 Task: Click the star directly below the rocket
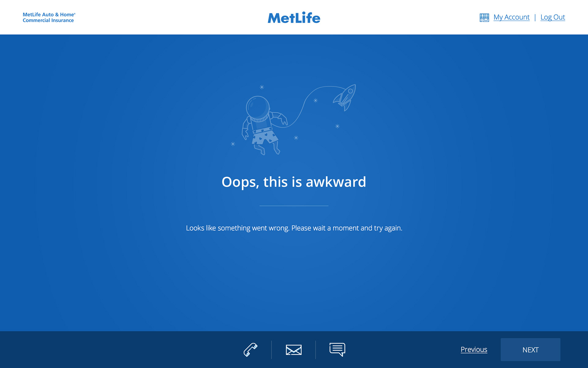337,126
